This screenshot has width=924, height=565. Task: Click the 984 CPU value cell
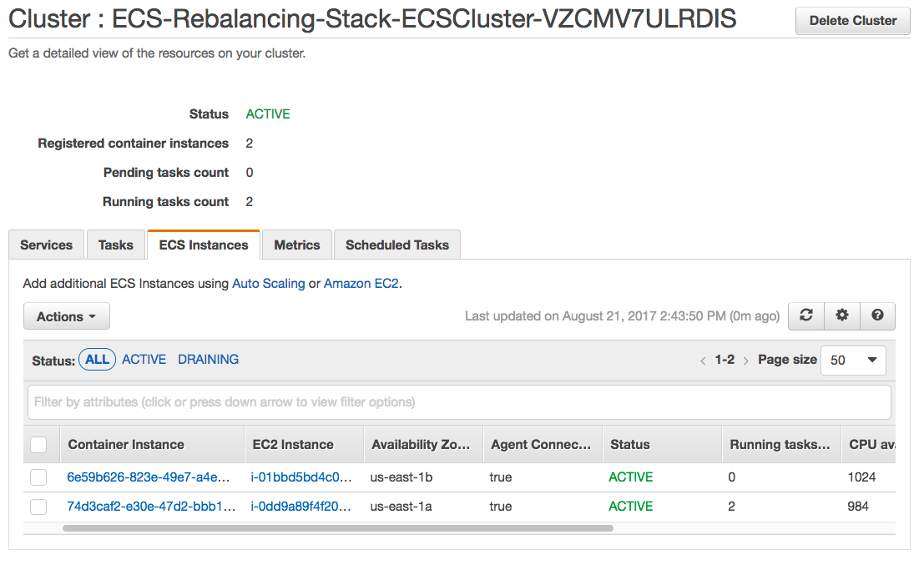(x=858, y=507)
